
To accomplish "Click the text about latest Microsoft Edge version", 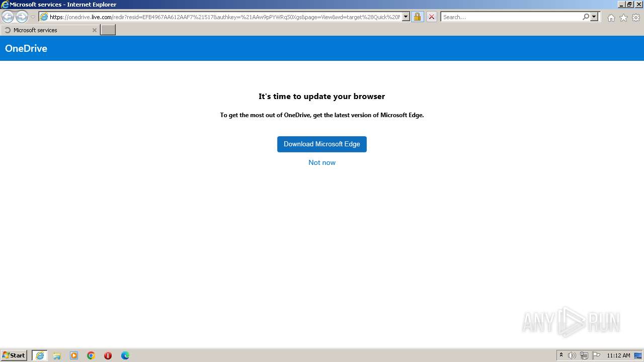I will (x=322, y=115).
